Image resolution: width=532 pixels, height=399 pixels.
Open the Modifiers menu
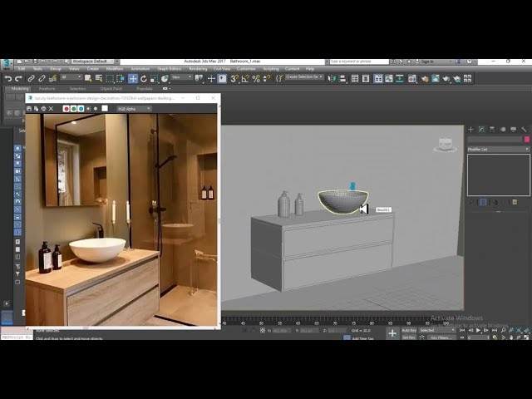[x=115, y=69]
